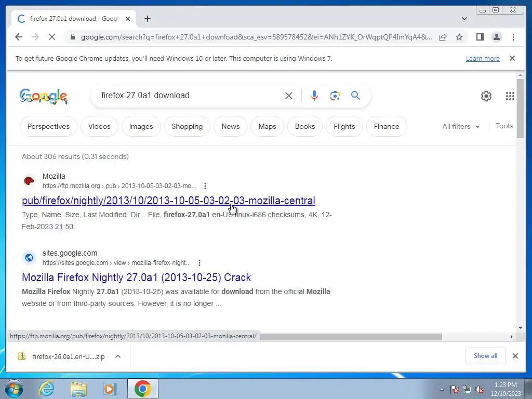The width and height of the screenshot is (532, 399).
Task: Select the Maps filter
Action: (268, 126)
